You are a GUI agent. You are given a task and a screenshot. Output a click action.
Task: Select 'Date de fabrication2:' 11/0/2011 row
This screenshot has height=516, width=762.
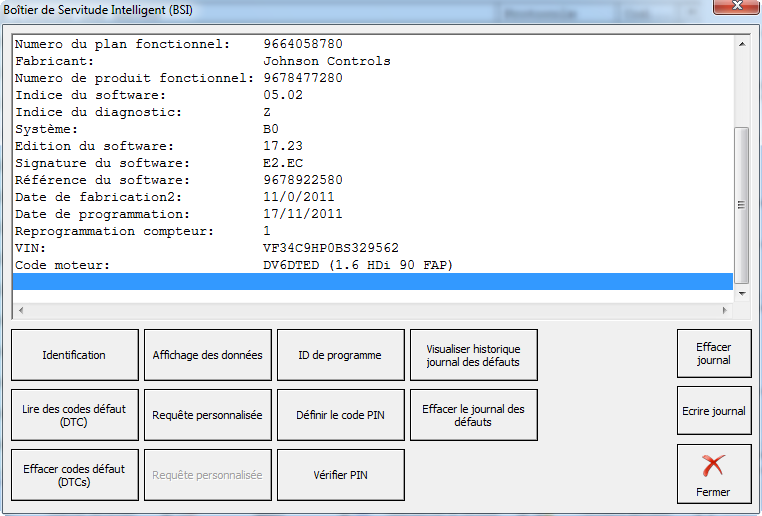373,197
